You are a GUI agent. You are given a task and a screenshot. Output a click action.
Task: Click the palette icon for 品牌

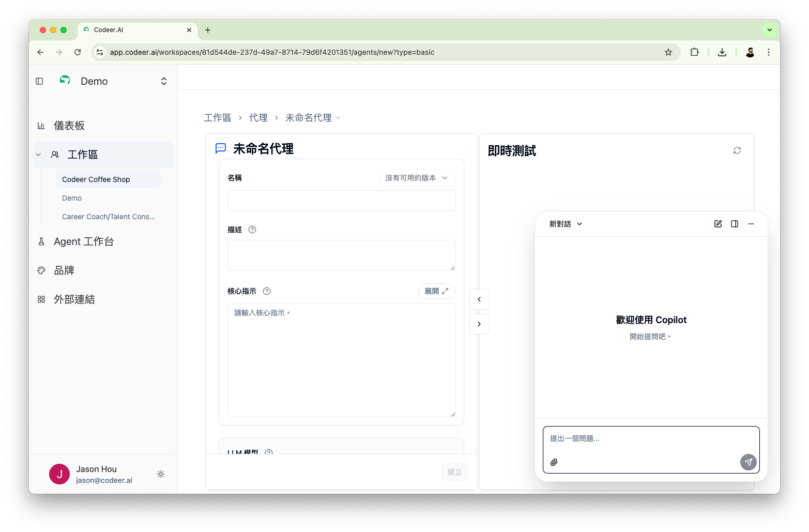(41, 270)
